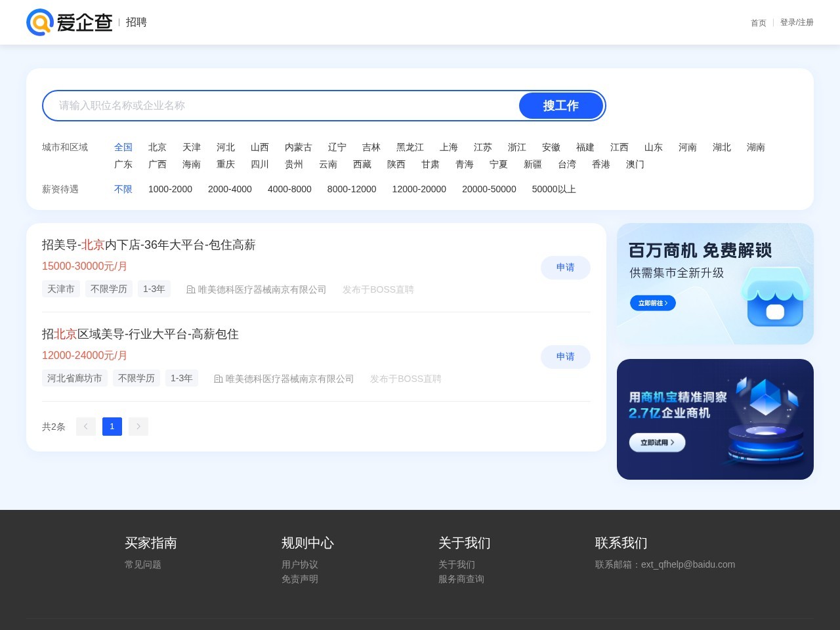Viewport: 840px width, 630px height.
Task: Click the company building icon beside 唯美德科医疗器械南京有限公司
Action: click(x=190, y=289)
